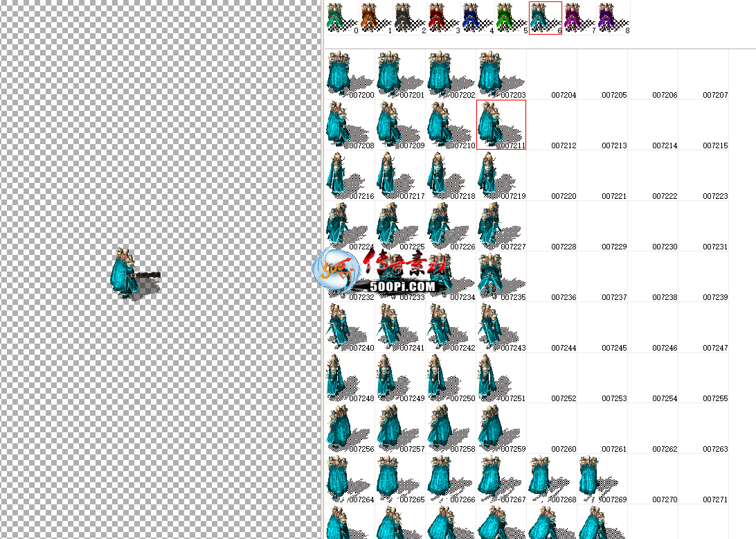Preview sprite frame 007257

(400, 429)
